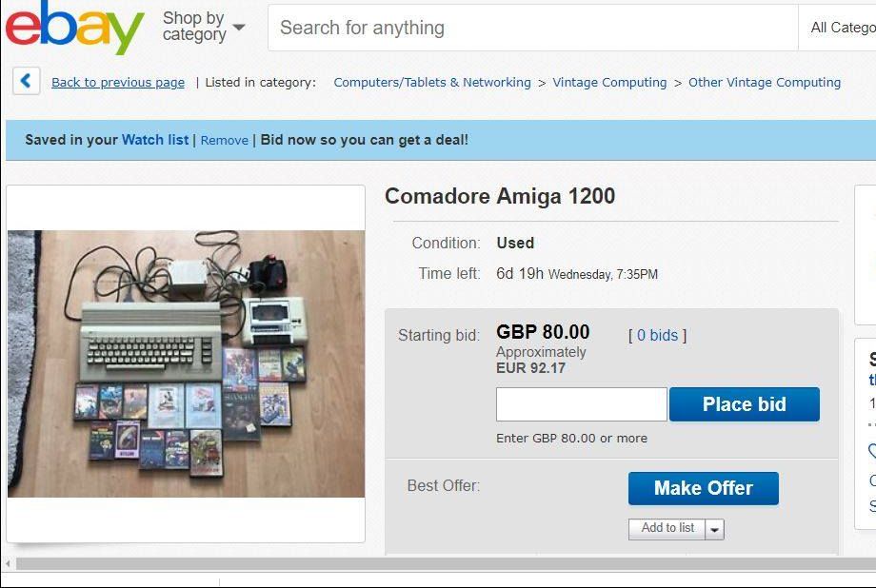
Task: Click the horizontal scrollbar left arrow
Action: pyautogui.click(x=8, y=563)
